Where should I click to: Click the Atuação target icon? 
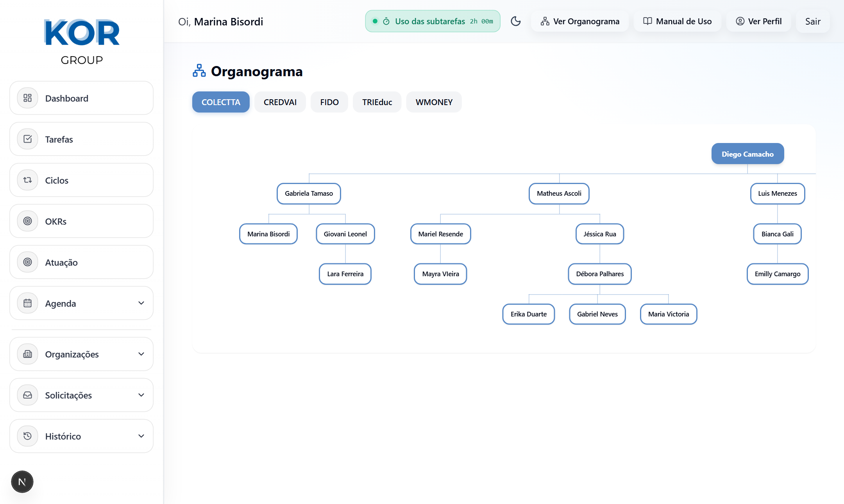point(27,262)
